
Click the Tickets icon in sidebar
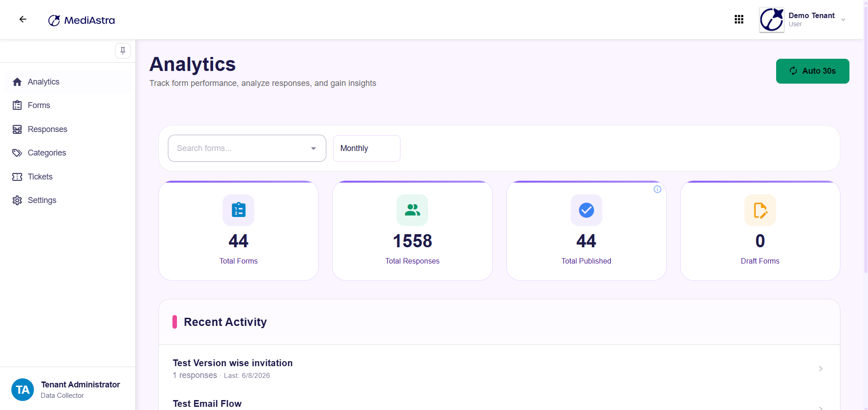17,177
